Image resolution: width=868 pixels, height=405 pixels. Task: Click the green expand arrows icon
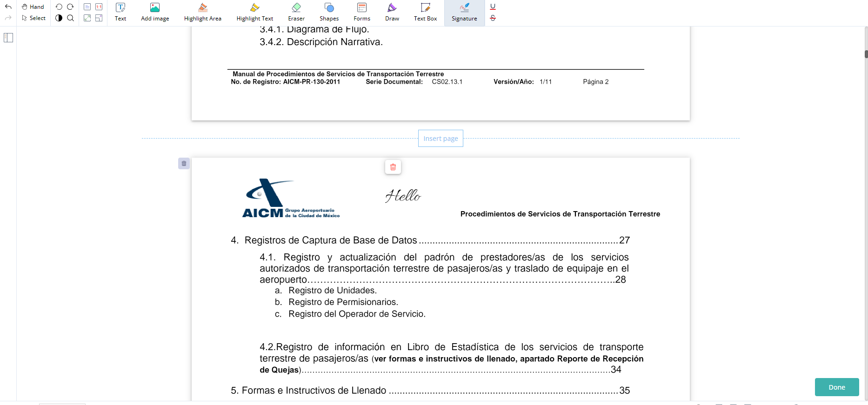87,18
